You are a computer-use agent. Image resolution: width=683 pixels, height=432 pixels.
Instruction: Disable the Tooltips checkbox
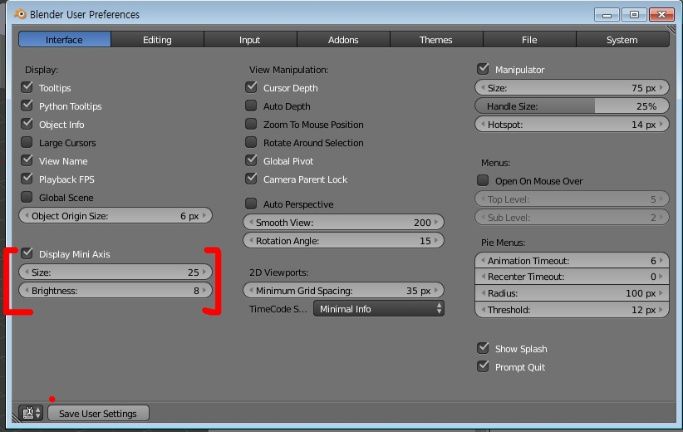(27, 88)
